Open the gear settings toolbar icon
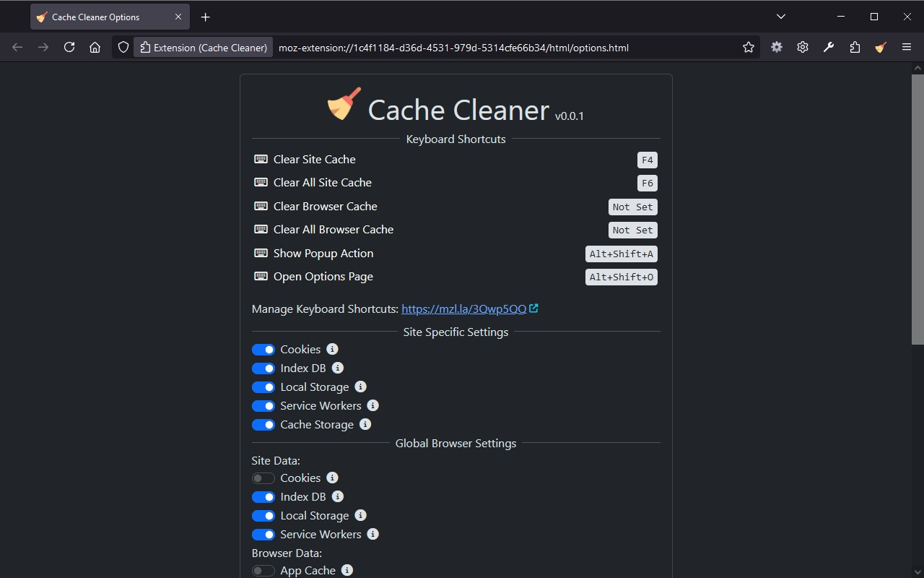 tap(803, 47)
